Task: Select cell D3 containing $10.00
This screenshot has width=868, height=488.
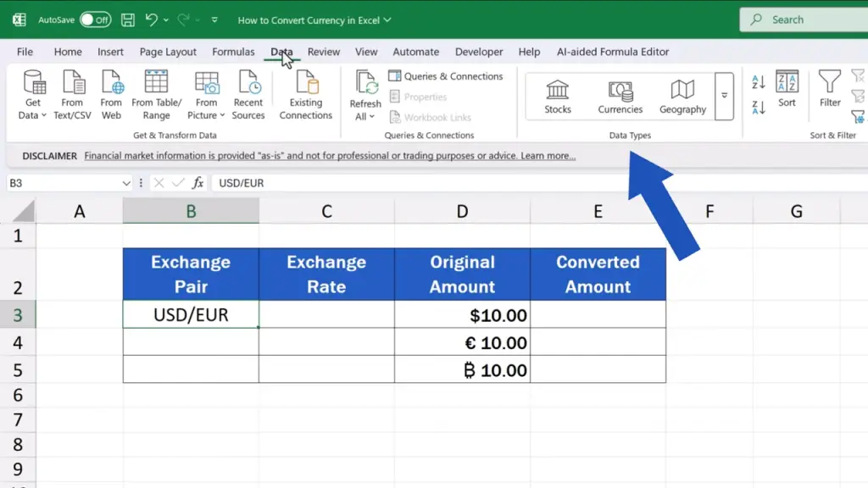Action: 462,316
